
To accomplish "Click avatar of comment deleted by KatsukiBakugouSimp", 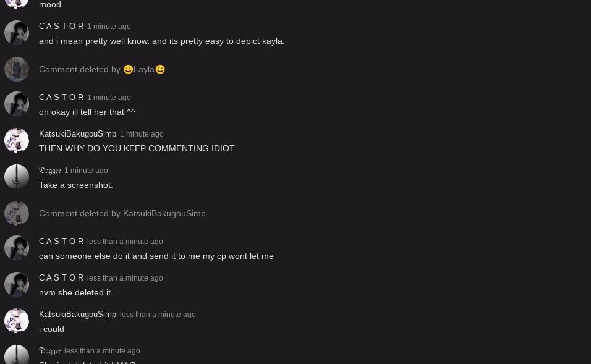I will point(17,213).
